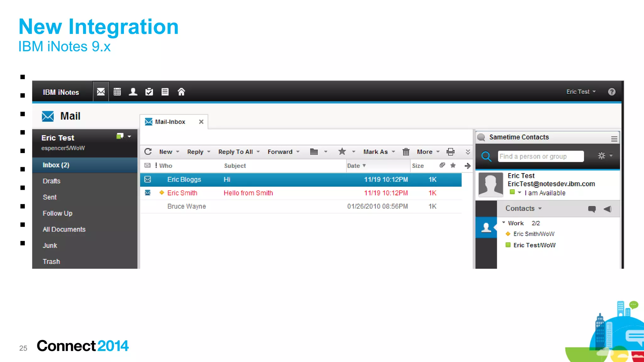The width and height of the screenshot is (644, 362).
Task: Open Eric Test user menu in top bar
Action: pyautogui.click(x=581, y=92)
